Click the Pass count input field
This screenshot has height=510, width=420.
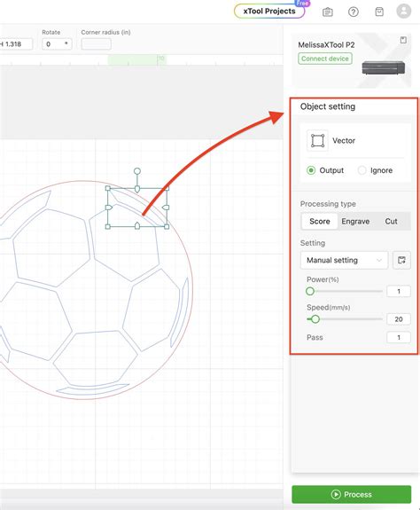[399, 337]
